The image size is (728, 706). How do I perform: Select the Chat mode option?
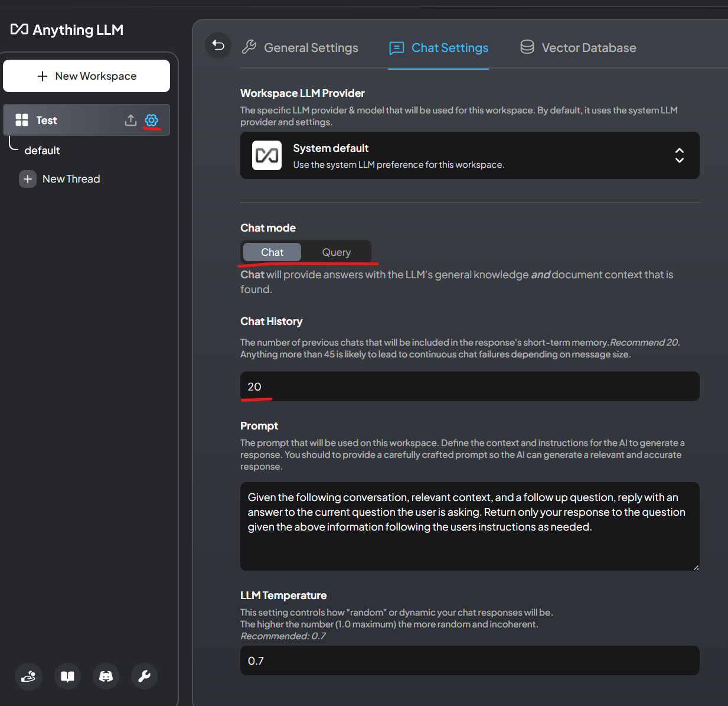pos(272,252)
